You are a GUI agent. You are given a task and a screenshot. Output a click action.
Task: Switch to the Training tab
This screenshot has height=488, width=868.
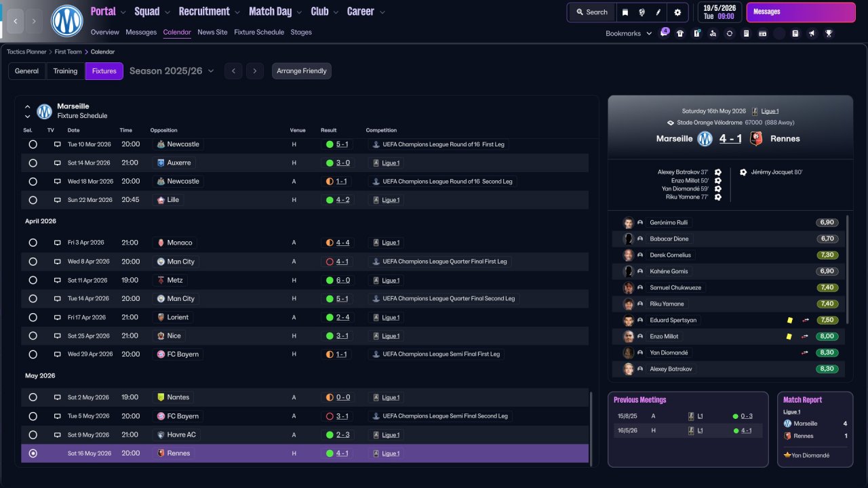tap(66, 71)
